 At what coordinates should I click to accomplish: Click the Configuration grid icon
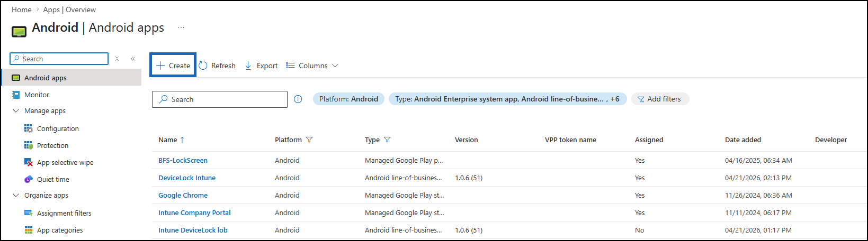tap(29, 128)
